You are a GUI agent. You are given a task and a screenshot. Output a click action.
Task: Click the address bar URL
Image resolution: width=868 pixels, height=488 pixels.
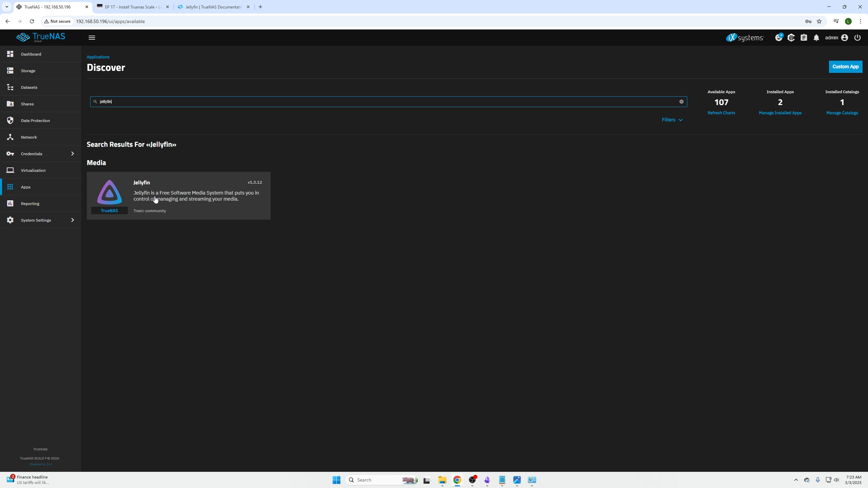(111, 21)
